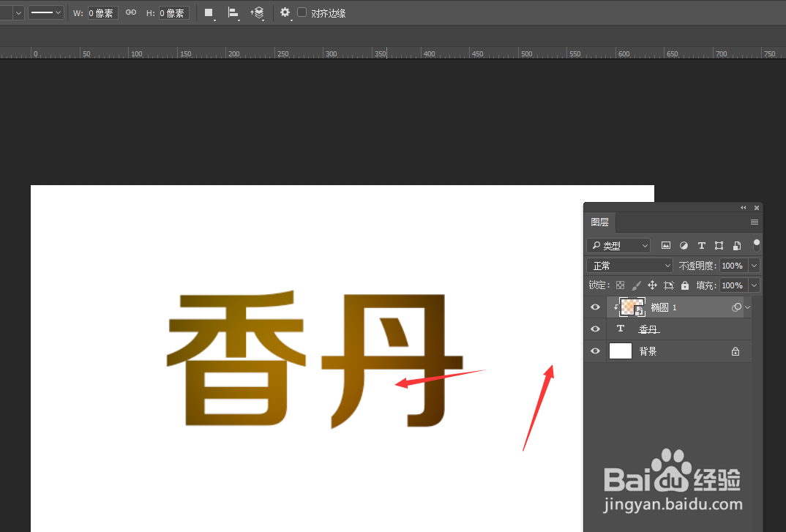Toggle visibility of the 椭圆 1 layer
Image resolution: width=786 pixels, height=532 pixels.
[595, 307]
